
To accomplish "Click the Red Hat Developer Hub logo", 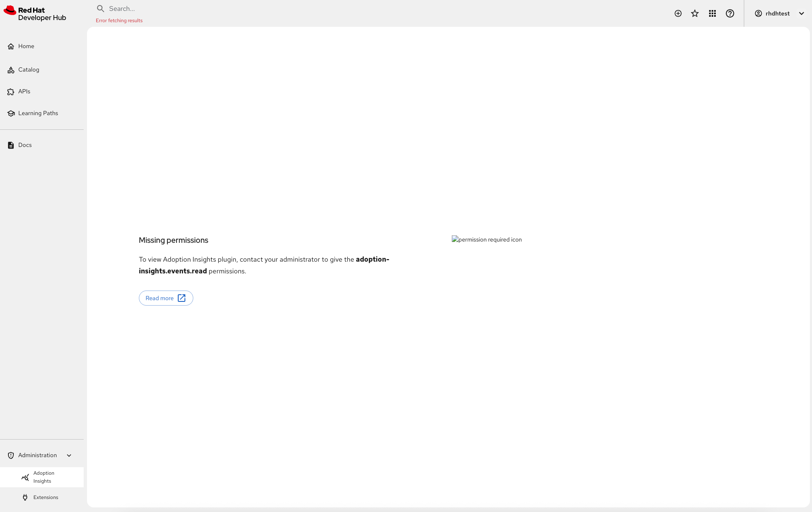I will pos(35,13).
